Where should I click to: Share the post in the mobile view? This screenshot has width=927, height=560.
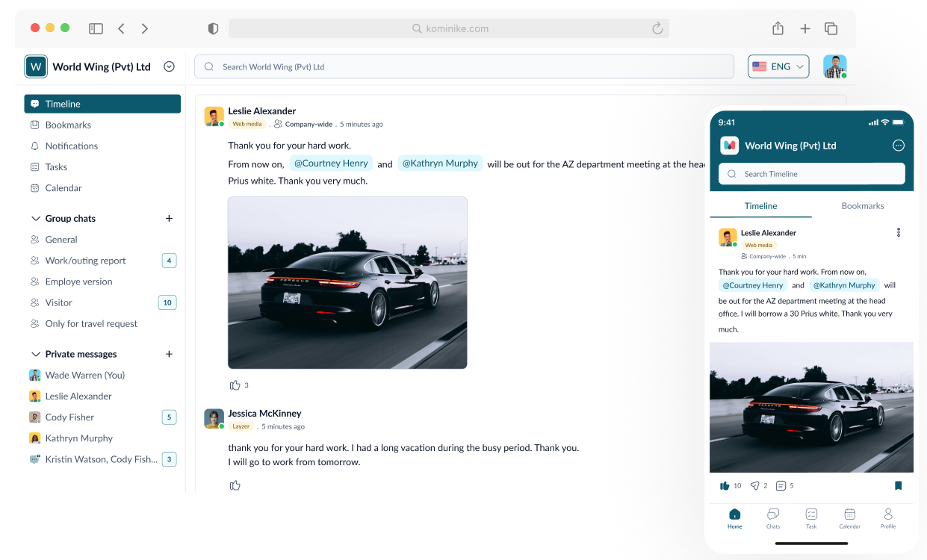point(754,485)
